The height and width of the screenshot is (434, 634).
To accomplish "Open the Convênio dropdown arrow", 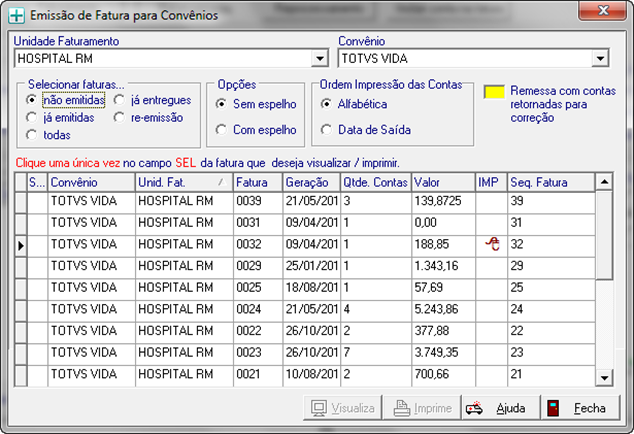I will (600, 59).
